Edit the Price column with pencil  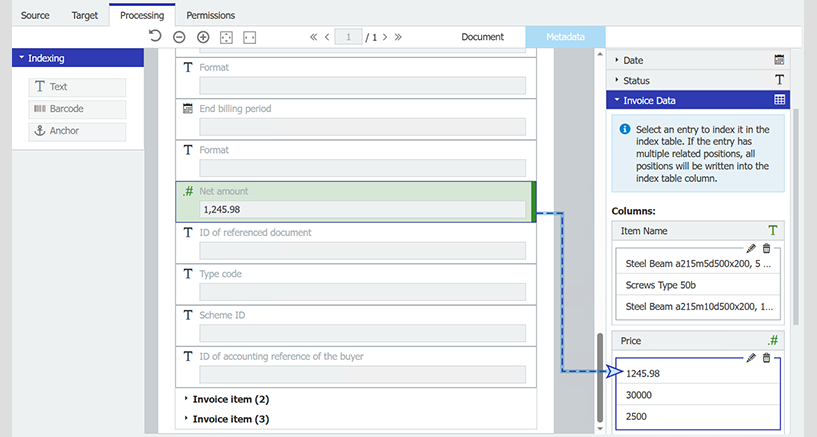tap(751, 358)
